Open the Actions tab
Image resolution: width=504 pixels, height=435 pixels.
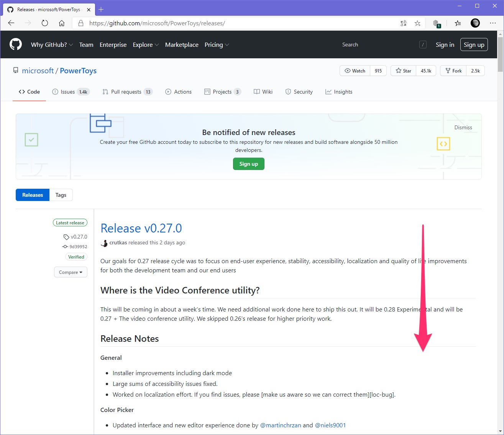178,92
